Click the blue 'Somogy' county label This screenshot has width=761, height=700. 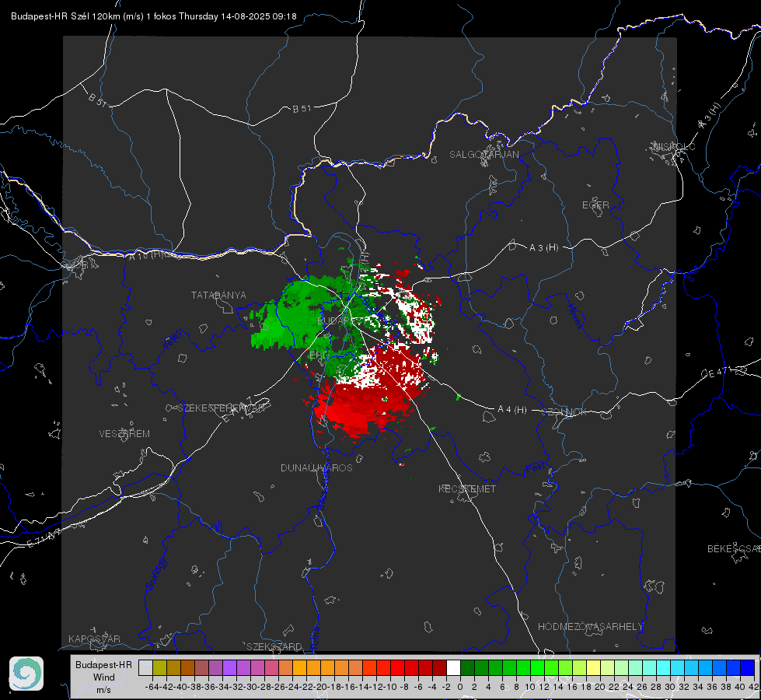coord(155,574)
